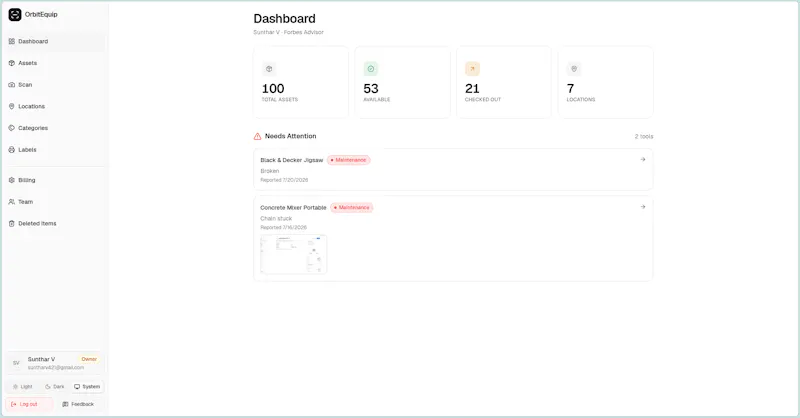Open the 21 Checked Out card
The height and width of the screenshot is (418, 800).
504,82
